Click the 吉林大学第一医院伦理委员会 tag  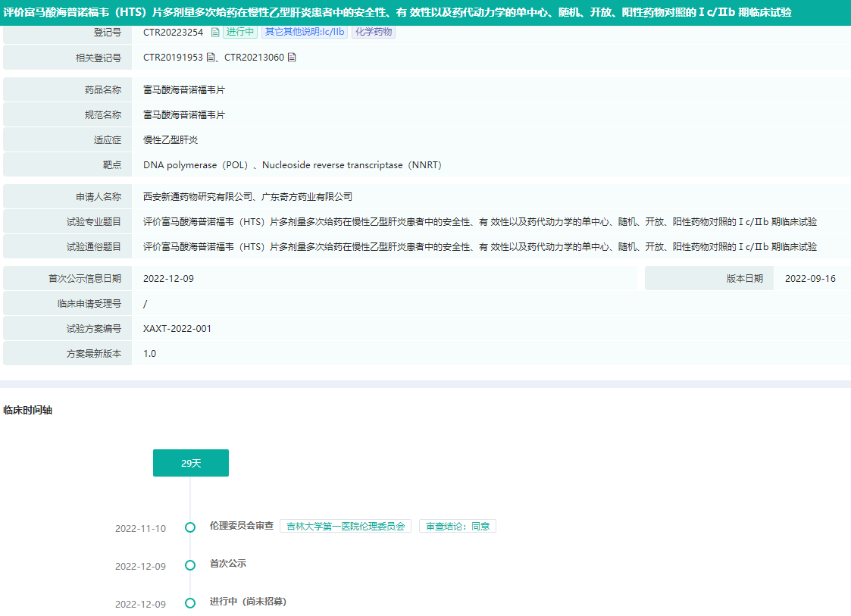pyautogui.click(x=346, y=527)
